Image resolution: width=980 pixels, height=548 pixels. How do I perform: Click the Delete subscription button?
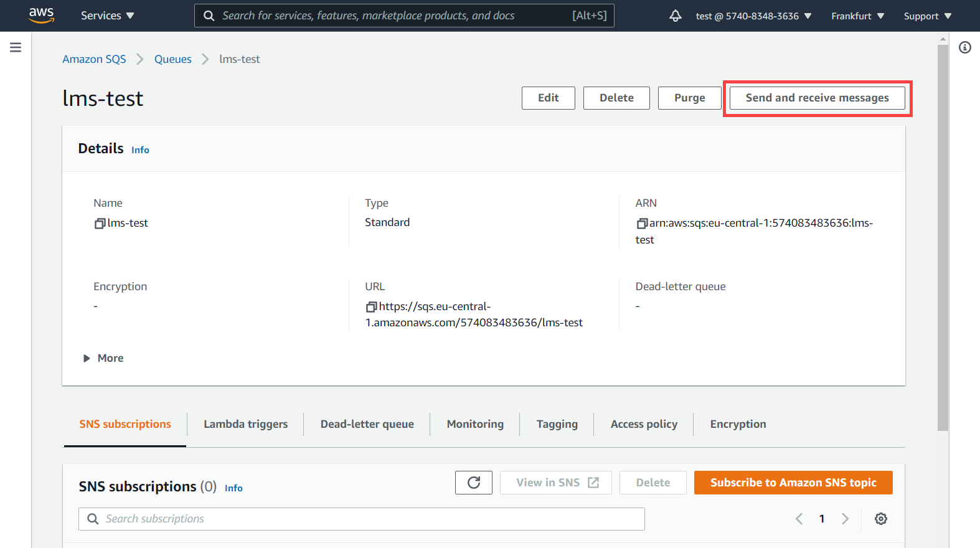653,483
